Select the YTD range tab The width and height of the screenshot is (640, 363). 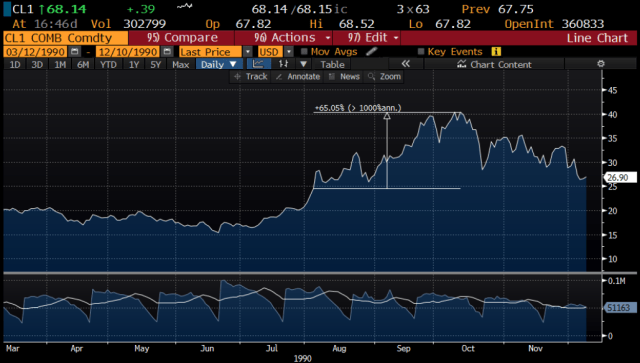point(109,64)
